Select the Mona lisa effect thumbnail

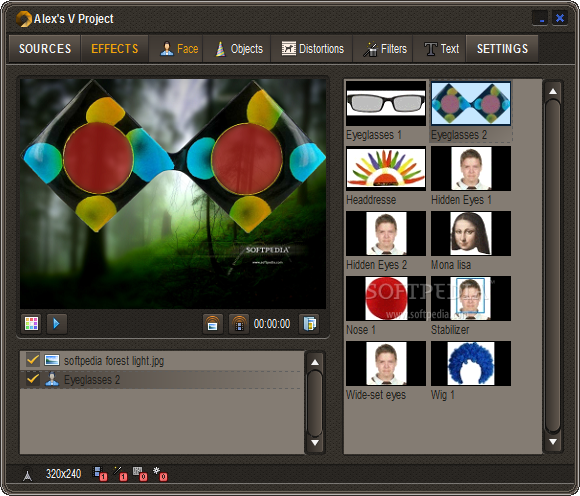coord(471,233)
